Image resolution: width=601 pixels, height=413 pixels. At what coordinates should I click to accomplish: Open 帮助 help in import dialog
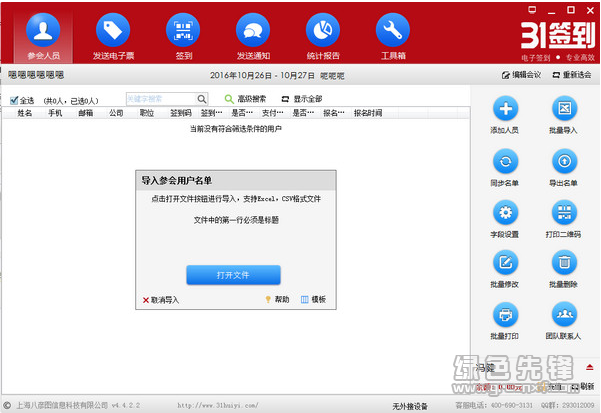point(278,299)
